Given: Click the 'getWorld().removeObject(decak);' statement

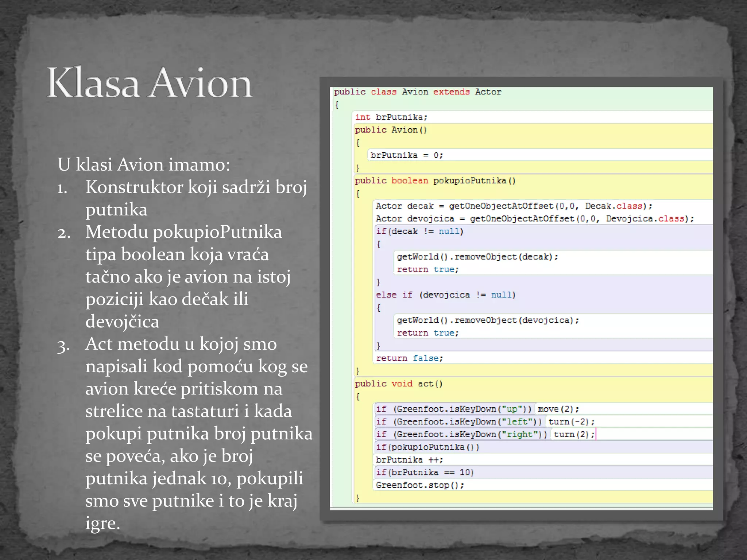Looking at the screenshot, I should tap(477, 257).
